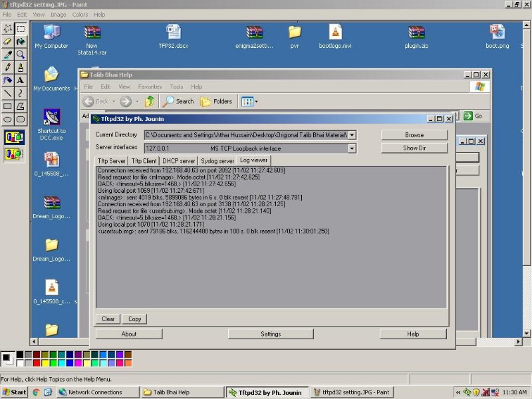Select the Log viewer tab
Viewport: 532px width, 399px height.
254,160
